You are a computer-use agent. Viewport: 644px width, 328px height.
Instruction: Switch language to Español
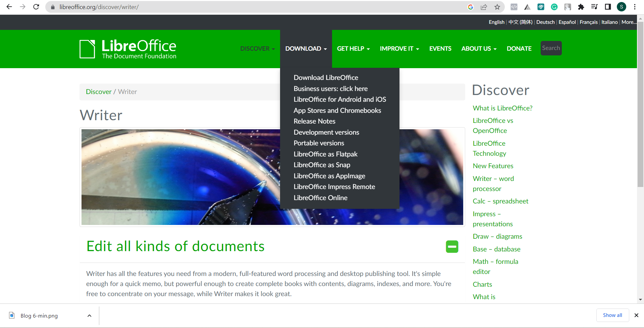[567, 22]
